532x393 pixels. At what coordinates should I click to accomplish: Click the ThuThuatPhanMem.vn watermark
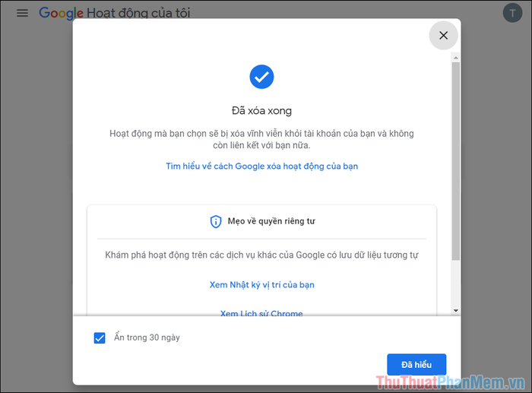pyautogui.click(x=450, y=382)
